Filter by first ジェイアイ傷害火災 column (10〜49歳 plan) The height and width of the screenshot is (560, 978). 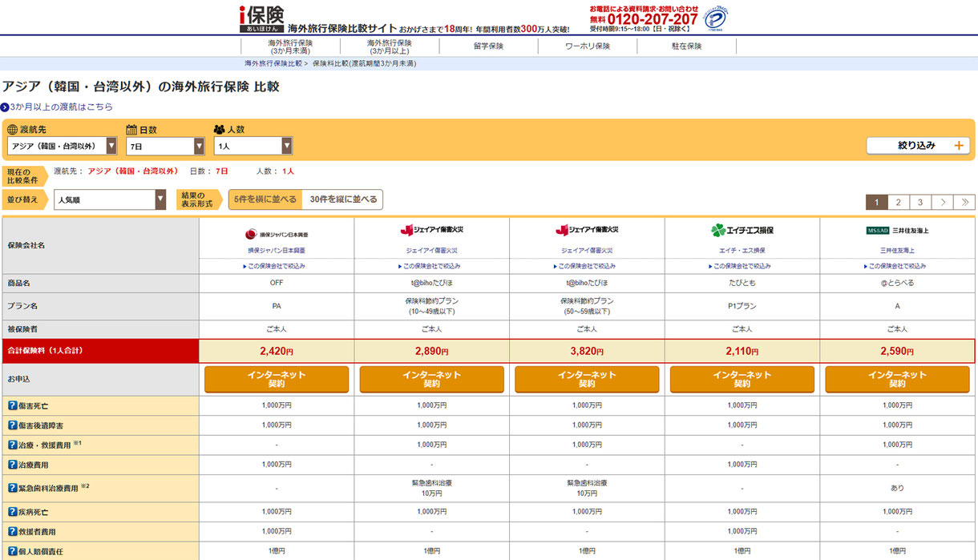click(431, 266)
